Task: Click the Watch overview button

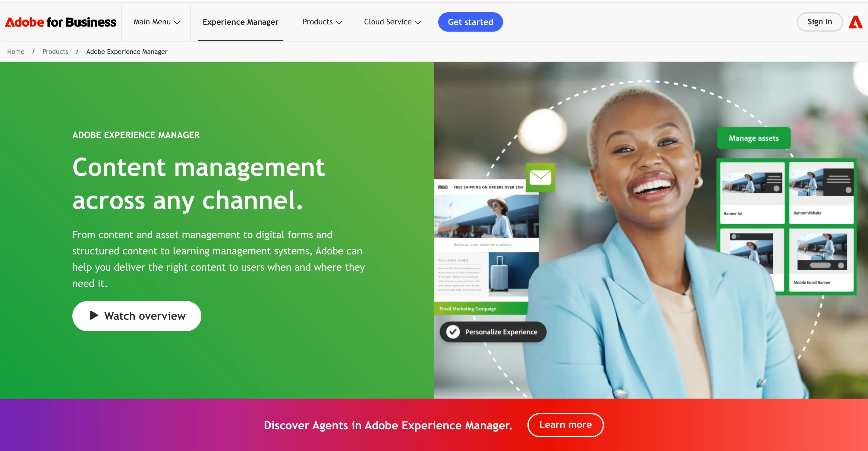Action: pos(137,316)
